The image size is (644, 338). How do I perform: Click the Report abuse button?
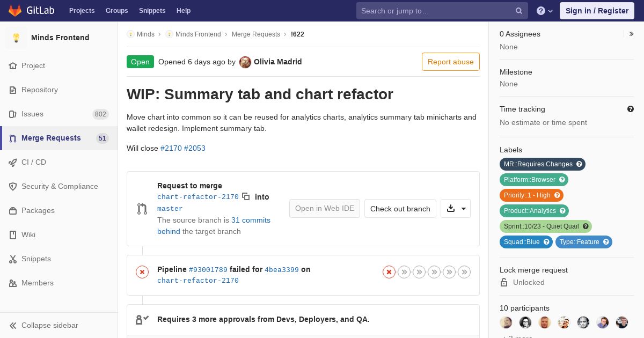[x=451, y=62]
